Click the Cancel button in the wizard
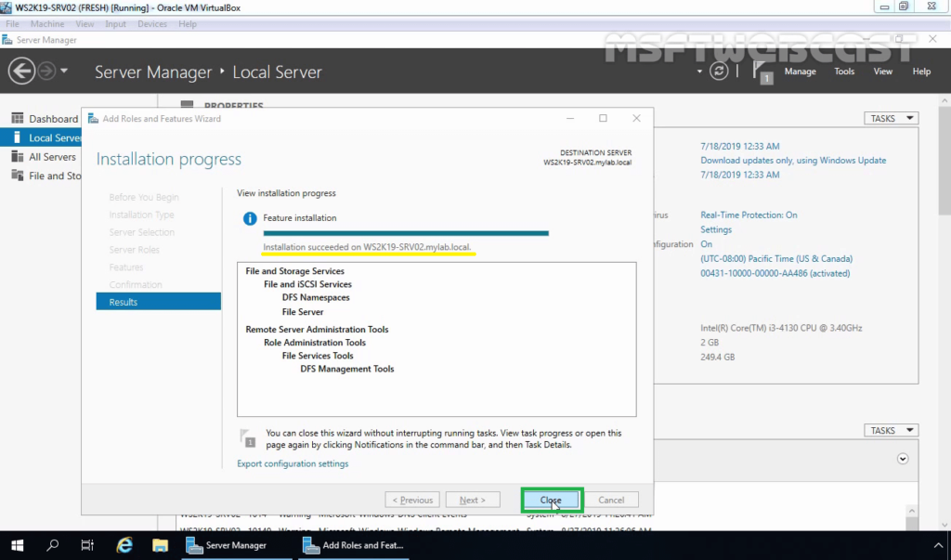 (x=611, y=500)
